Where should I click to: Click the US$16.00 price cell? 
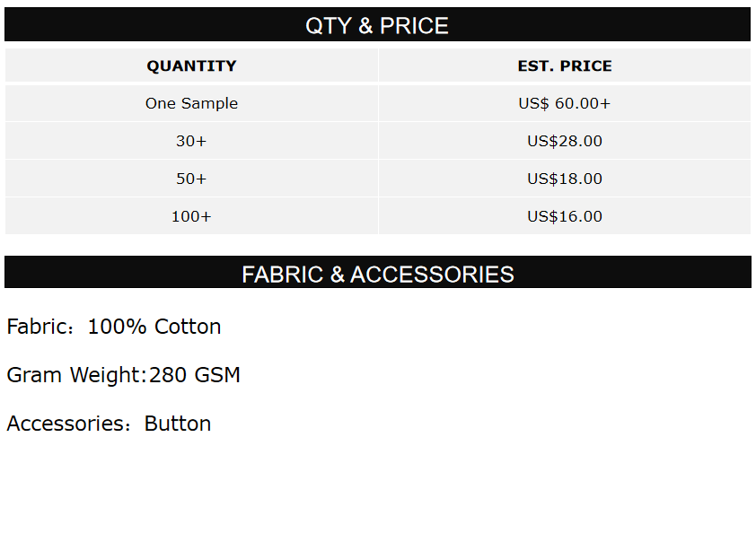click(565, 216)
